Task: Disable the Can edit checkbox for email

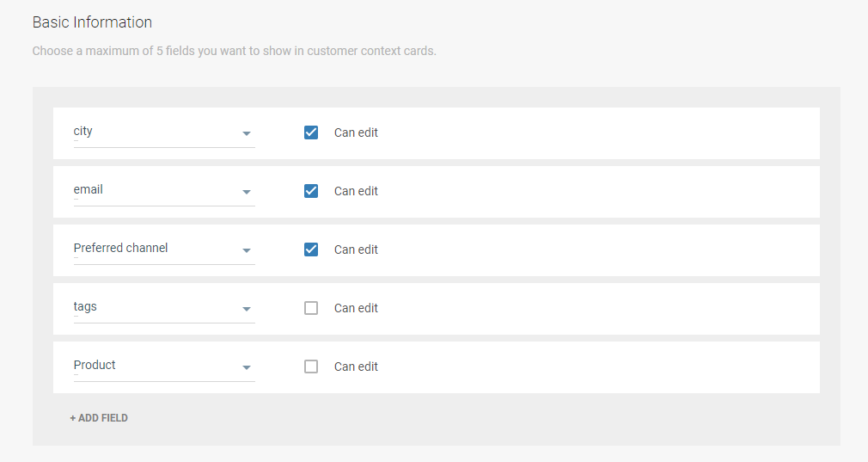Action: pyautogui.click(x=311, y=191)
